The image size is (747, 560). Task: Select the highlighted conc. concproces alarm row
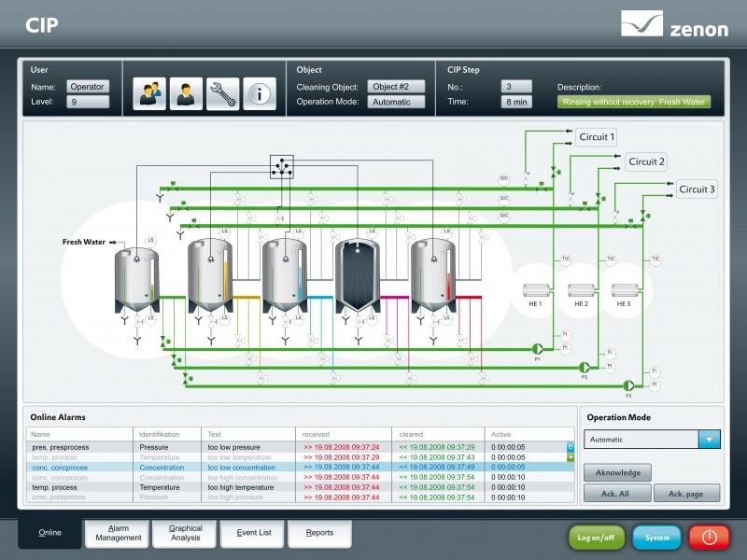[299, 468]
